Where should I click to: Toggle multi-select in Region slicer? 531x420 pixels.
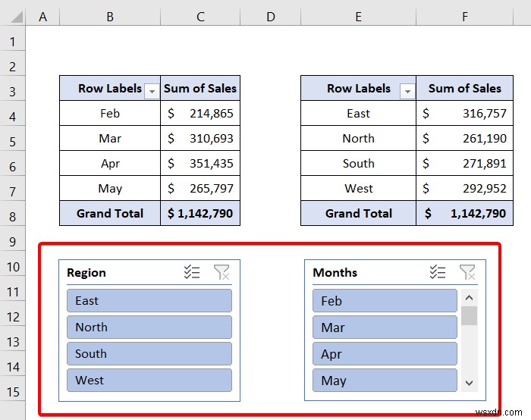[x=192, y=272]
